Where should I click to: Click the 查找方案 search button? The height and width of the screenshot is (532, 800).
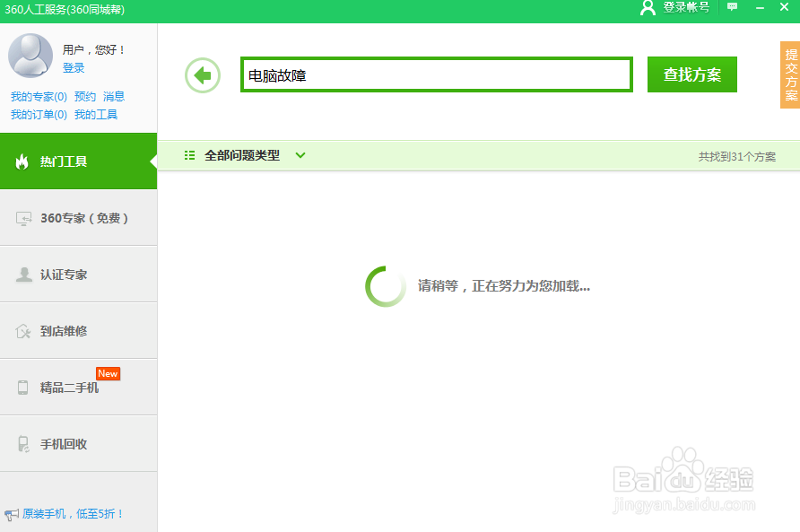[691, 74]
